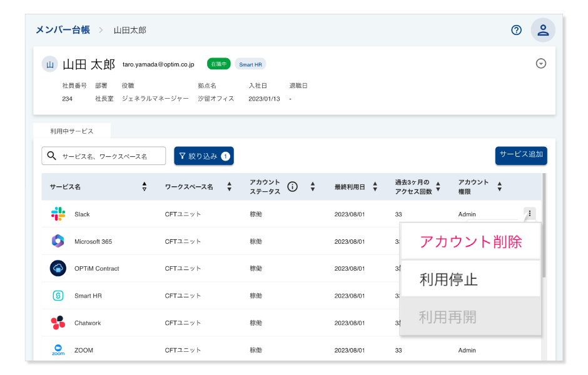Click the user account icon in header
This screenshot has width=588, height=375.
(543, 29)
